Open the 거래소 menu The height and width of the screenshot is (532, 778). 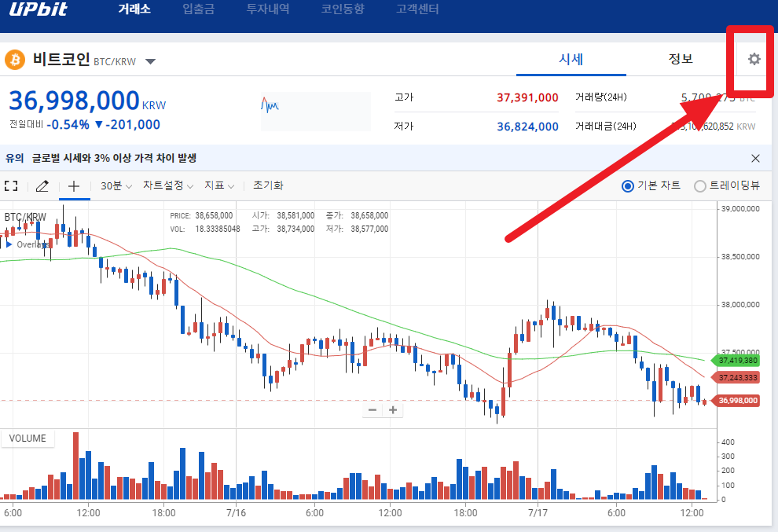pos(134,9)
